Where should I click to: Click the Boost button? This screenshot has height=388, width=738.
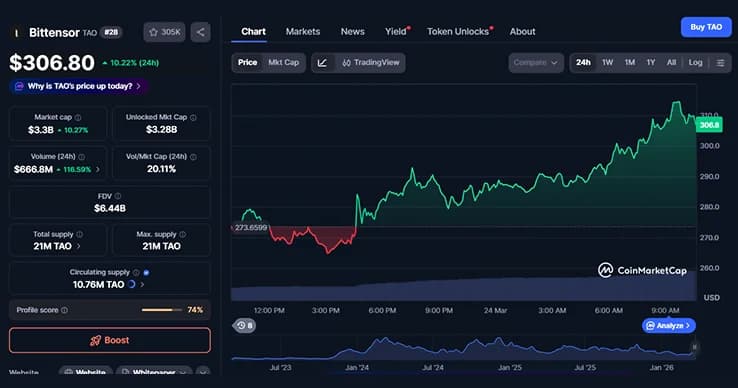click(x=110, y=340)
